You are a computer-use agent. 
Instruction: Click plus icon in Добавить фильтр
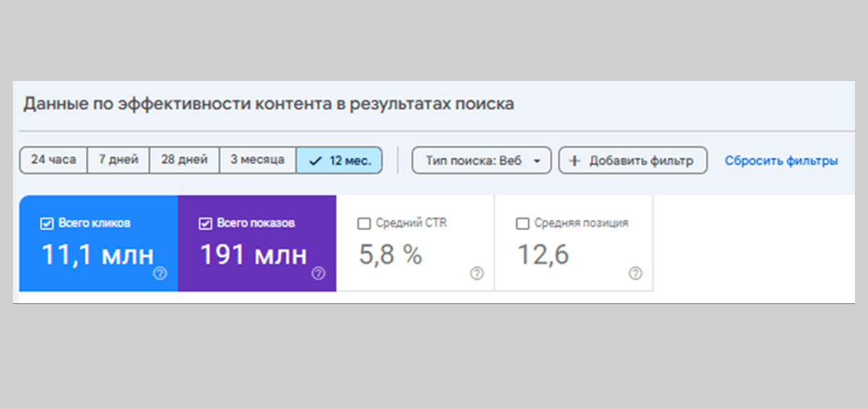click(x=574, y=161)
